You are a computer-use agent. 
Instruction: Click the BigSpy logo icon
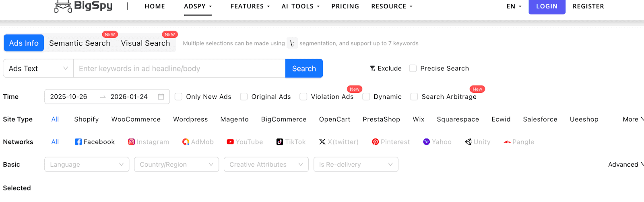pos(63,6)
